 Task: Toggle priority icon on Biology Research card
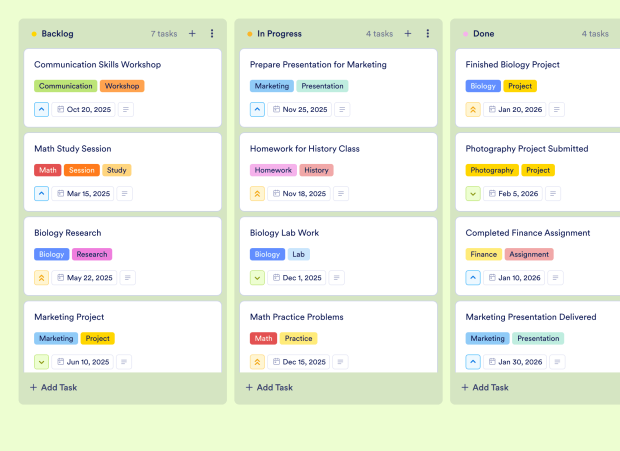click(42, 278)
